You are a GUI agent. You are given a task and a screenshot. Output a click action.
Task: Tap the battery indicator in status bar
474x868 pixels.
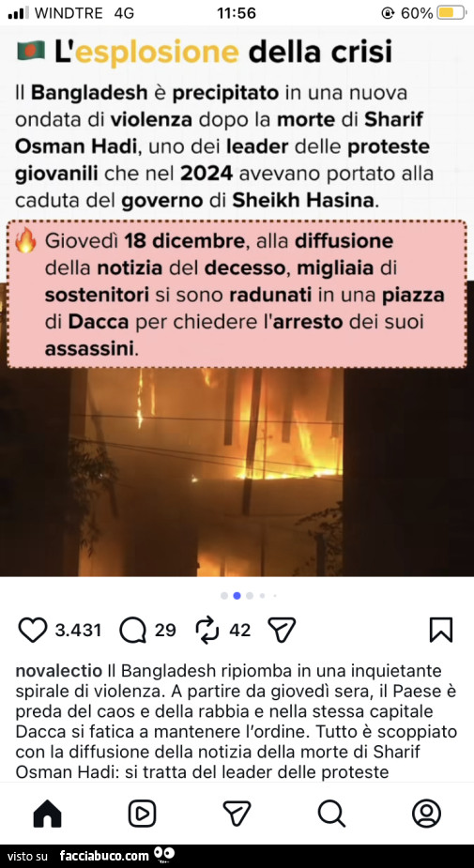451,13
